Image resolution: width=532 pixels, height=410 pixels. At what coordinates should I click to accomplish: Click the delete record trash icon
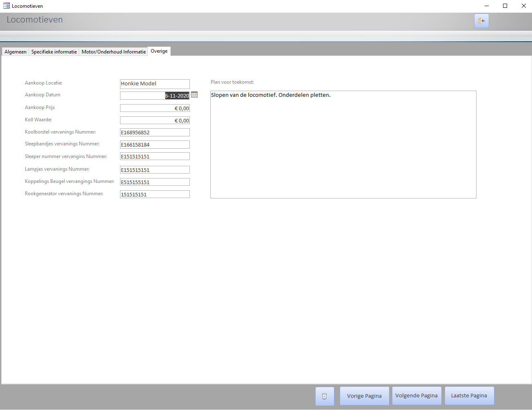point(325,396)
